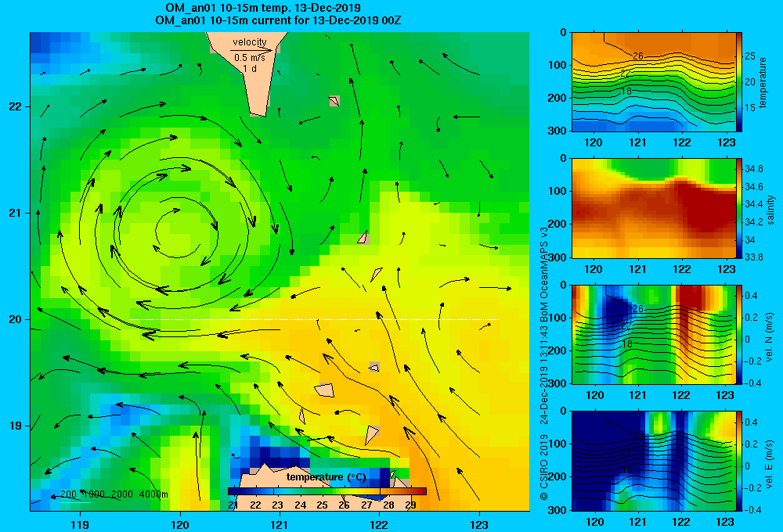Screen dimensions: 783x532
Task: Click the '0.2' value on the vel. N colorbar
Action: point(751,318)
